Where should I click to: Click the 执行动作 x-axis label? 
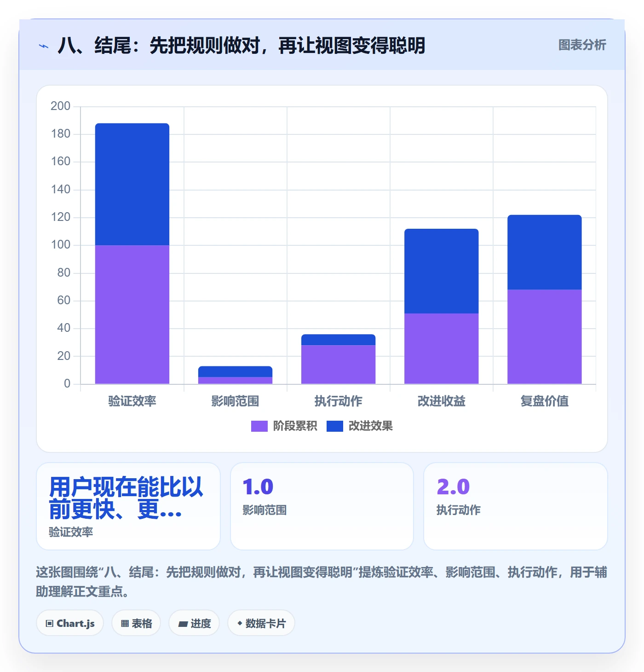338,401
